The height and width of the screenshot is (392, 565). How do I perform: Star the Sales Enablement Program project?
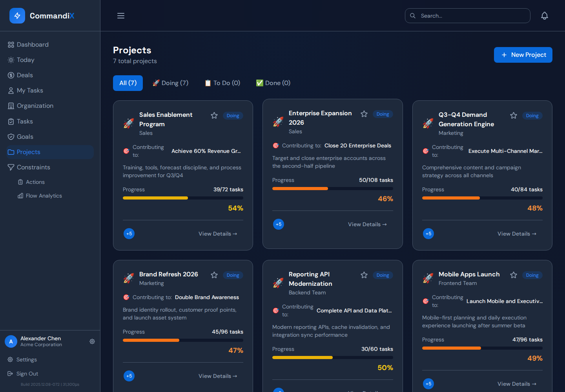pyautogui.click(x=214, y=116)
